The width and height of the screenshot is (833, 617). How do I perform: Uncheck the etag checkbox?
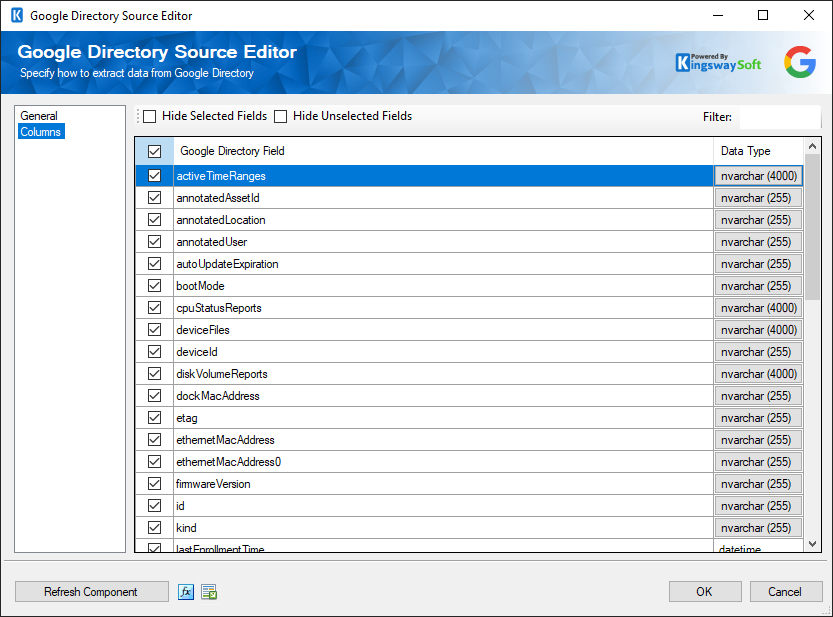point(155,418)
